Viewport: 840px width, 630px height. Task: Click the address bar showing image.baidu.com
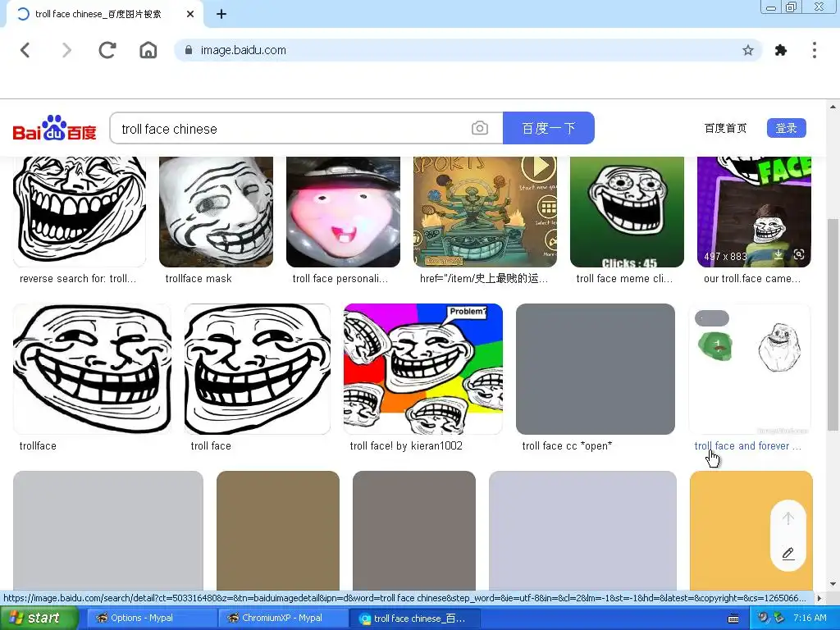click(467, 50)
